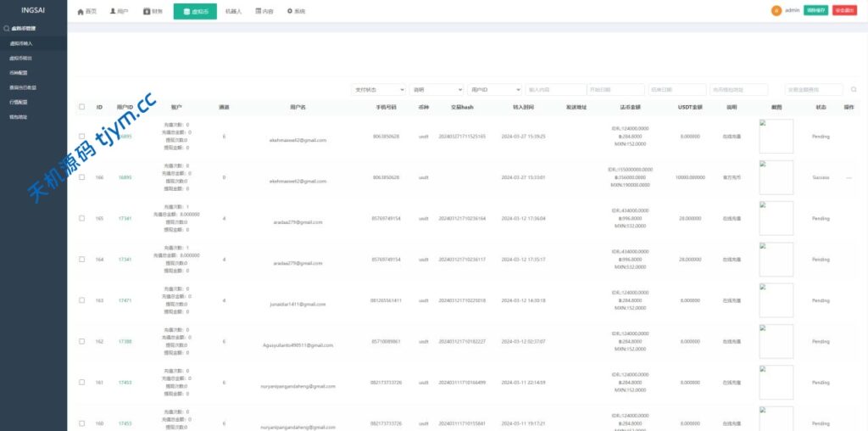Image resolution: width=868 pixels, height=431 pixels.
Task: Click the orange admin avatar icon
Action: pyautogui.click(x=776, y=11)
